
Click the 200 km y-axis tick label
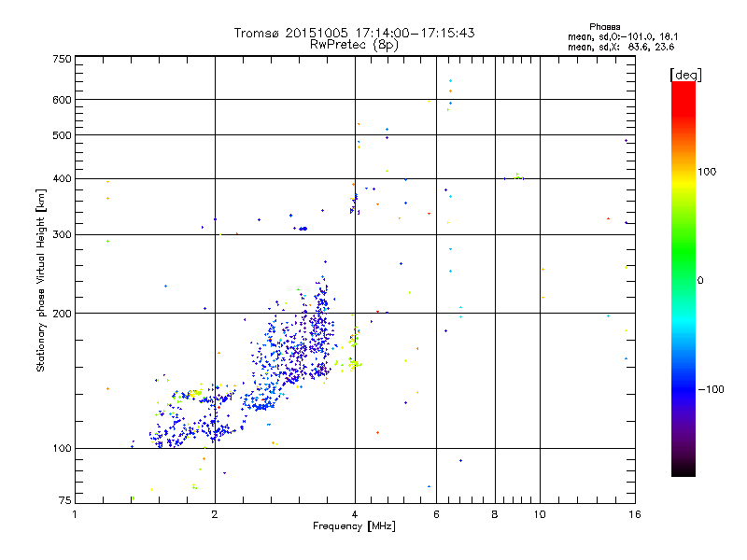coord(63,314)
